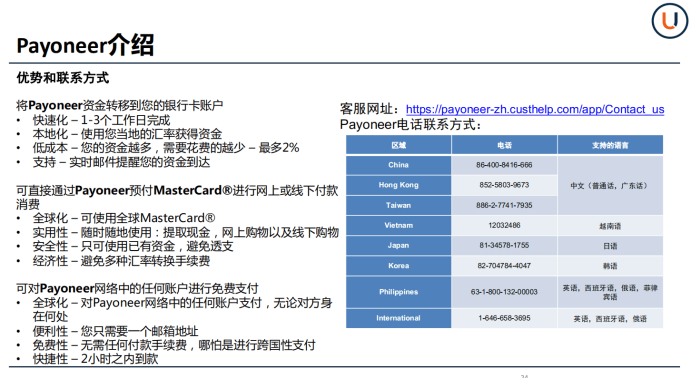Click the Hong Kong region cell

click(399, 185)
